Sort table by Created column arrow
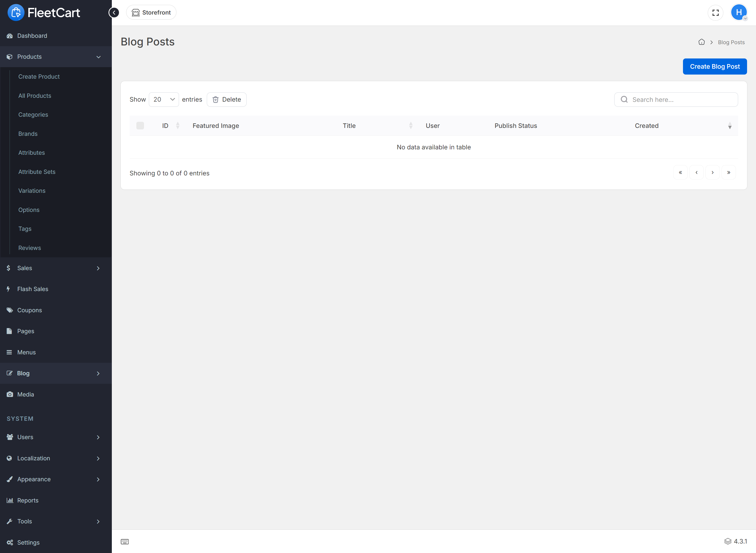Screen dimensions: 756x553 [x=729, y=126]
